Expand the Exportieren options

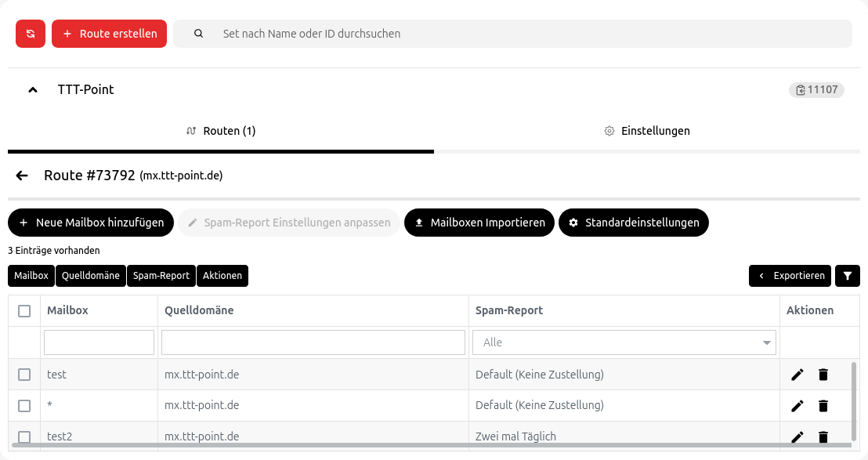[x=790, y=276]
